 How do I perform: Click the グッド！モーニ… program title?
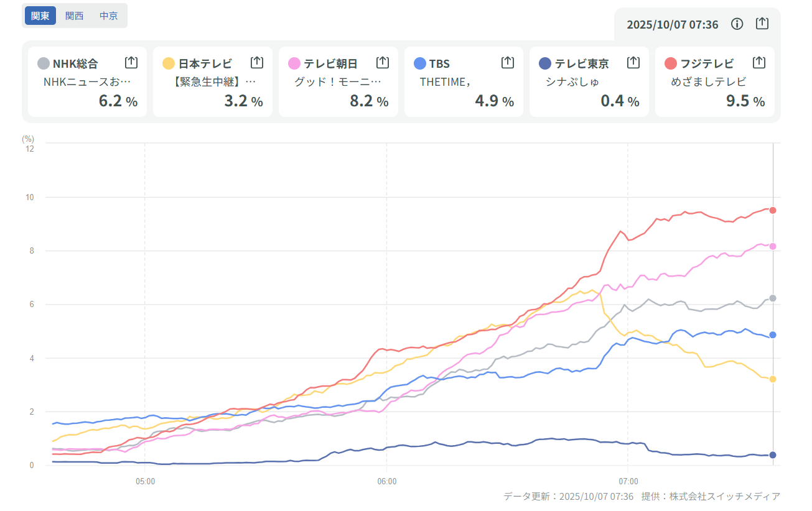click(x=337, y=81)
